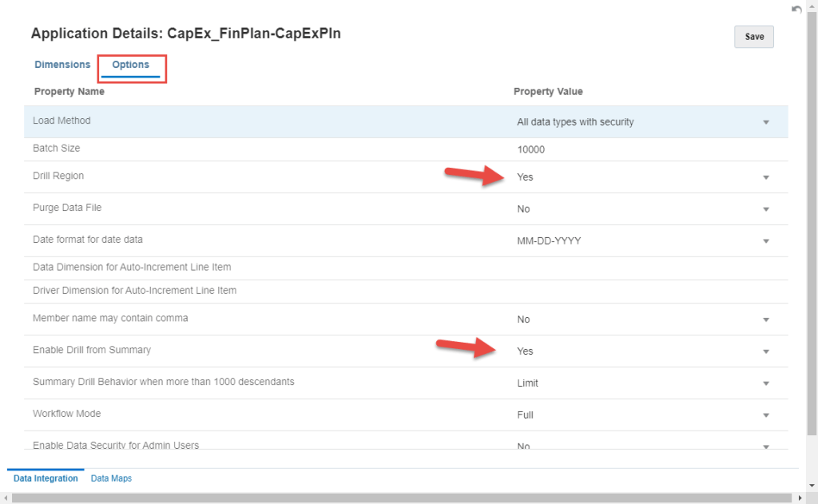Click the Batch Size value field
The height and width of the screenshot is (504, 818).
point(639,149)
